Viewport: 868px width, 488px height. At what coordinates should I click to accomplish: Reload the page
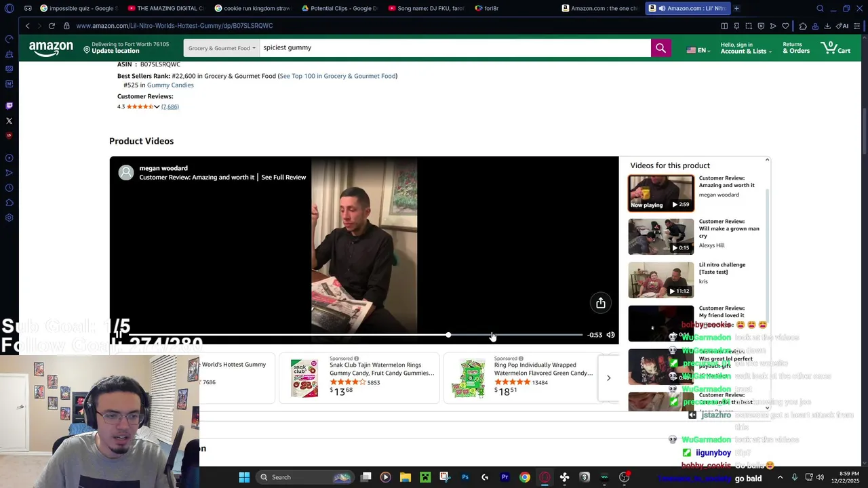click(52, 26)
